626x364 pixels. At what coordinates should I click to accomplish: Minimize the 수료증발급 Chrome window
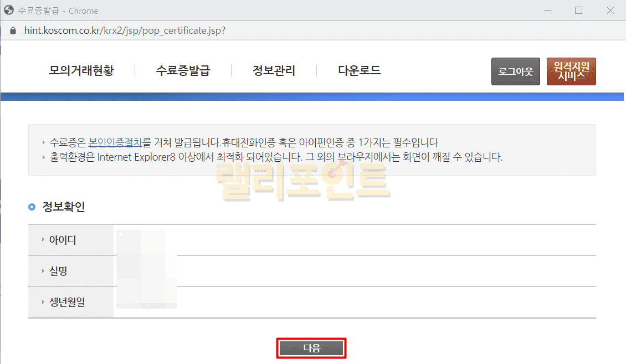point(547,11)
